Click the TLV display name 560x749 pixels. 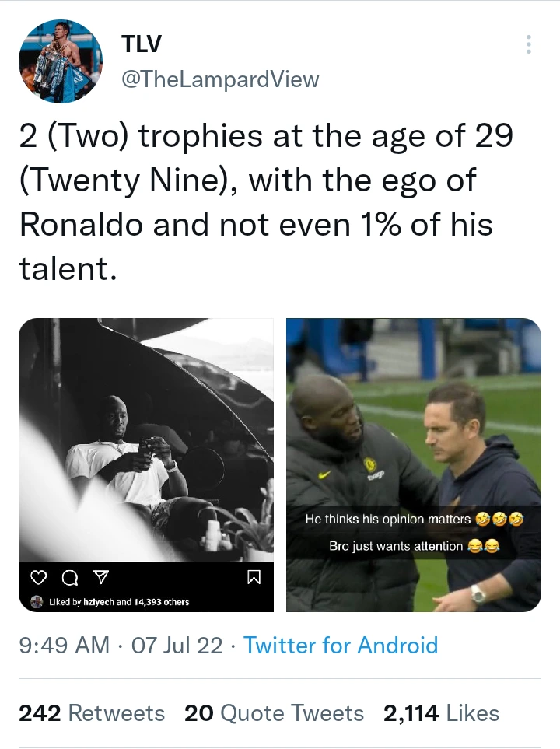point(142,44)
